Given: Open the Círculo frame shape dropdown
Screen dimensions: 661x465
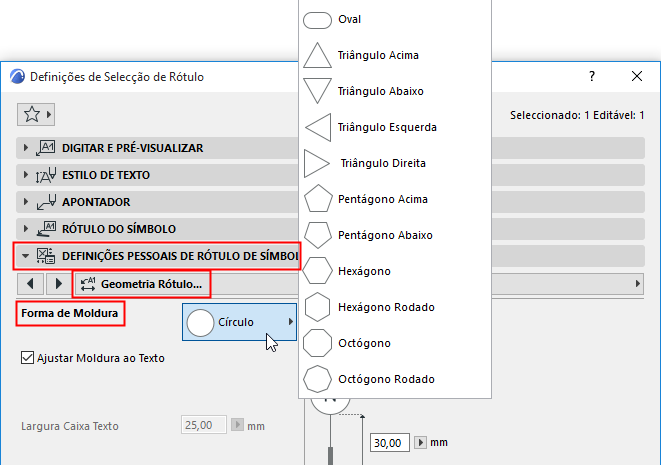Looking at the screenshot, I should pyautogui.click(x=239, y=322).
